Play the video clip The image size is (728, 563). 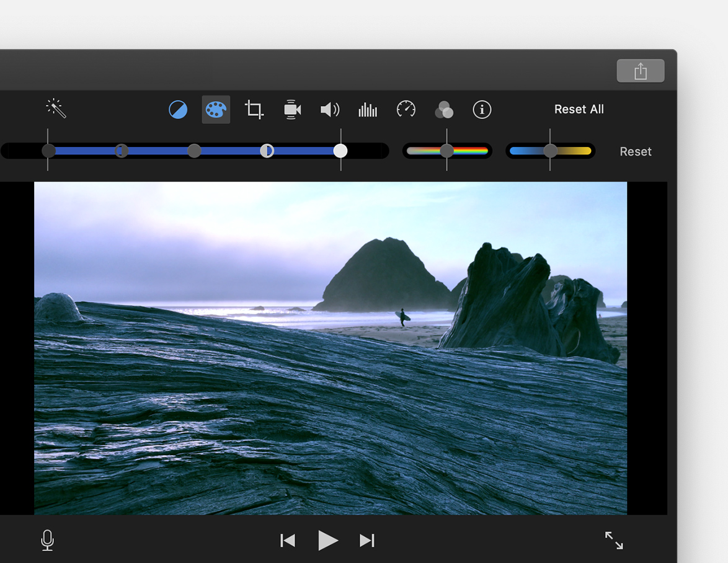(x=328, y=541)
